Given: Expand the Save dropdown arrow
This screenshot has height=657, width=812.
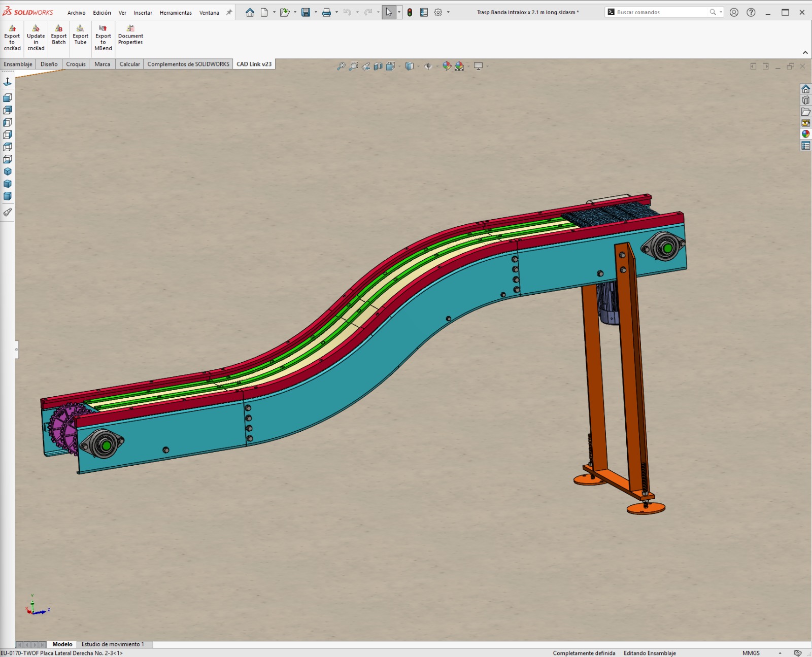Looking at the screenshot, I should pyautogui.click(x=316, y=12).
